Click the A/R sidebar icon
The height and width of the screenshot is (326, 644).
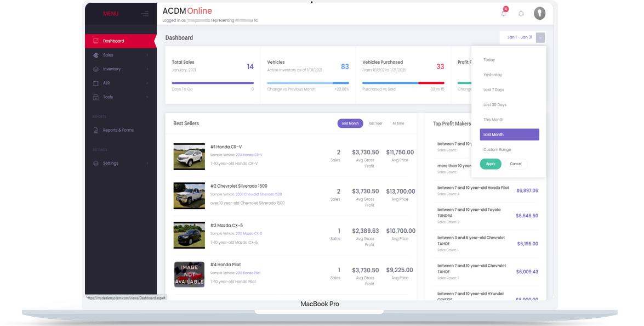click(96, 83)
